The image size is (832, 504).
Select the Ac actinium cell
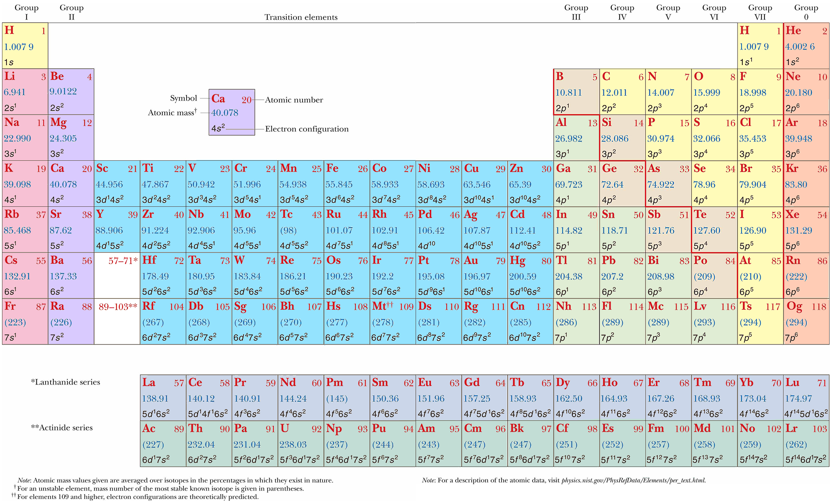tap(163, 444)
